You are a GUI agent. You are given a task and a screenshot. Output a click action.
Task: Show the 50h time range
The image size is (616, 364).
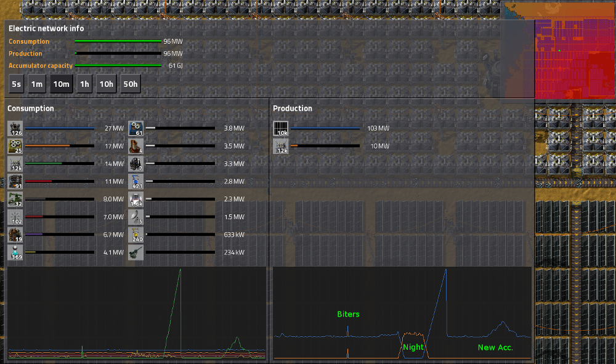pos(131,84)
